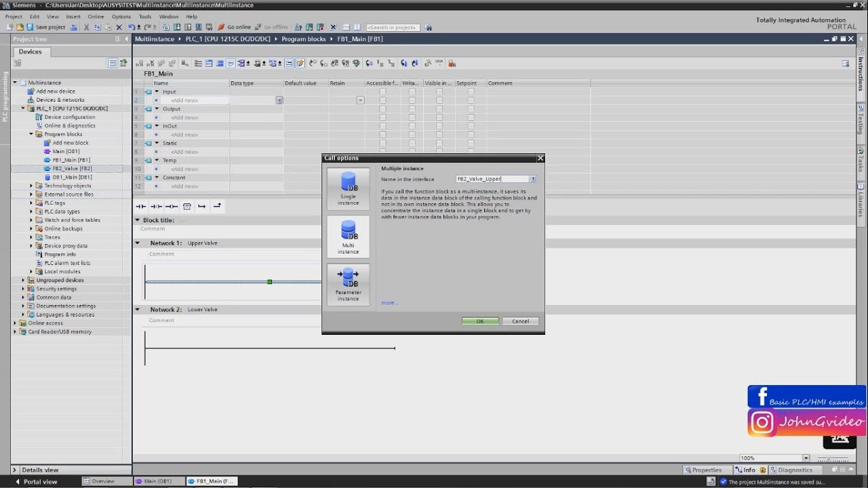Collapse the Output section in interface table
The image size is (868, 488).
157,108
